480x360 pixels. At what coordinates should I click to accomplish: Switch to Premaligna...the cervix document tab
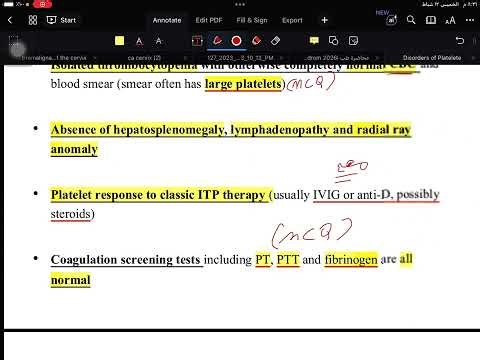coord(54,58)
